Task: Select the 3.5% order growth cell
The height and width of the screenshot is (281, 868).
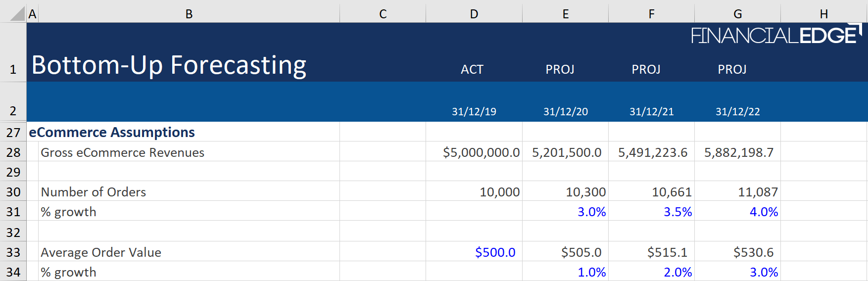Action: click(677, 212)
